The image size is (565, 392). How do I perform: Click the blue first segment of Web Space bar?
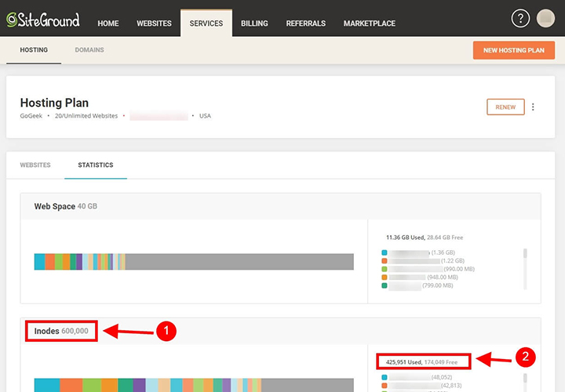coord(40,262)
